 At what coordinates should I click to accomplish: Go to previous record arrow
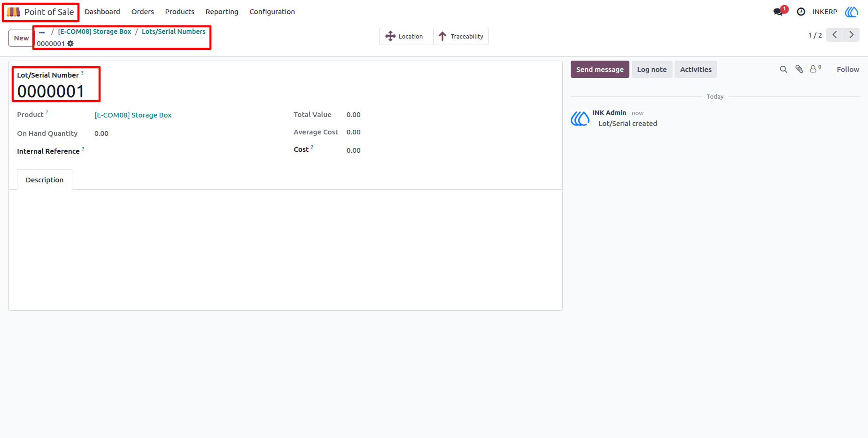pyautogui.click(x=835, y=35)
